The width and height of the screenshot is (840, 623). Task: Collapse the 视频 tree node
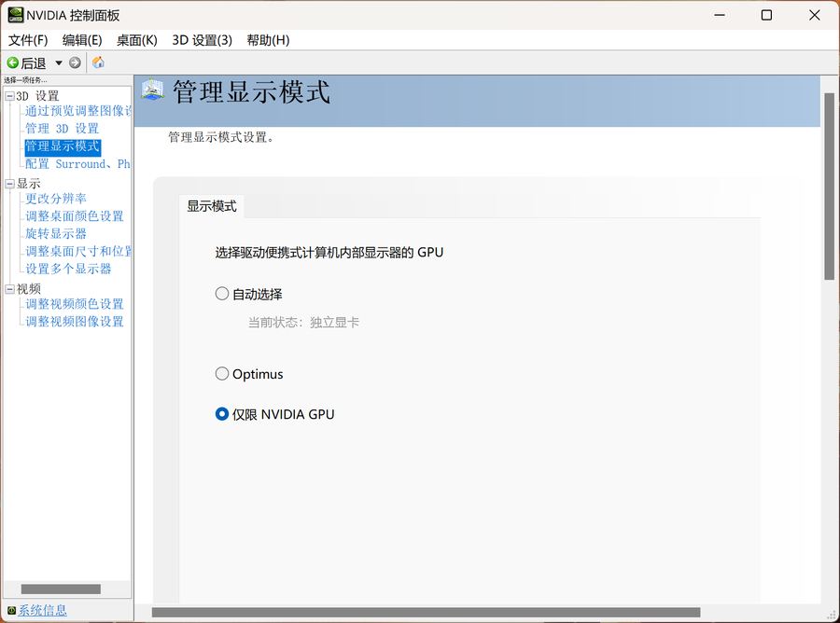click(9, 289)
